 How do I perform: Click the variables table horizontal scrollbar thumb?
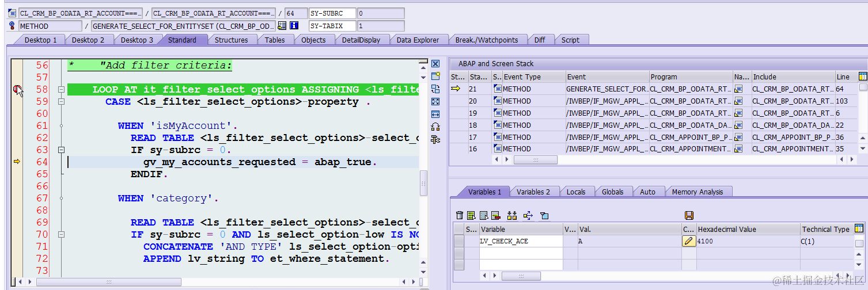tap(521, 276)
